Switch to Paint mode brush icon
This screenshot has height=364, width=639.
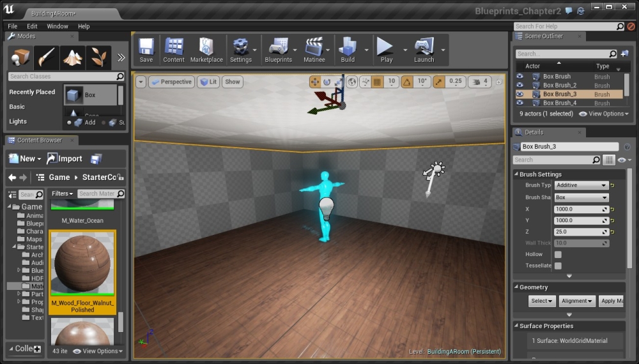coord(46,57)
